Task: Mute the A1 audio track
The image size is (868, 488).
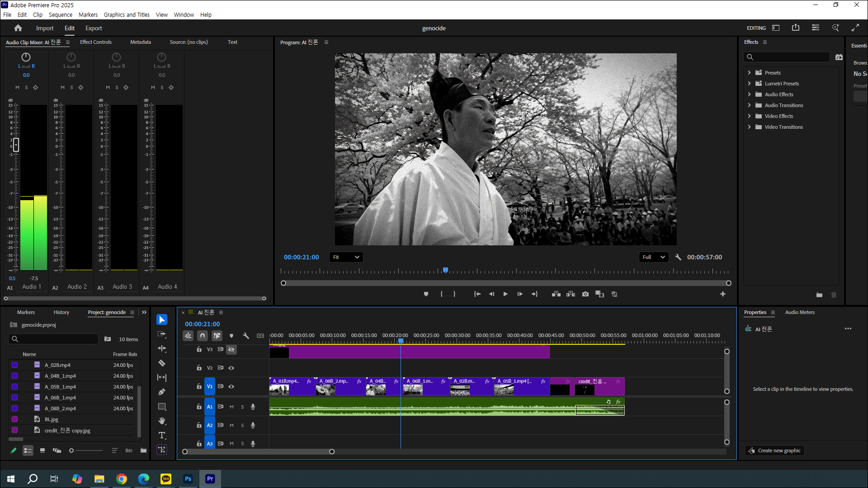Action: click(232, 407)
